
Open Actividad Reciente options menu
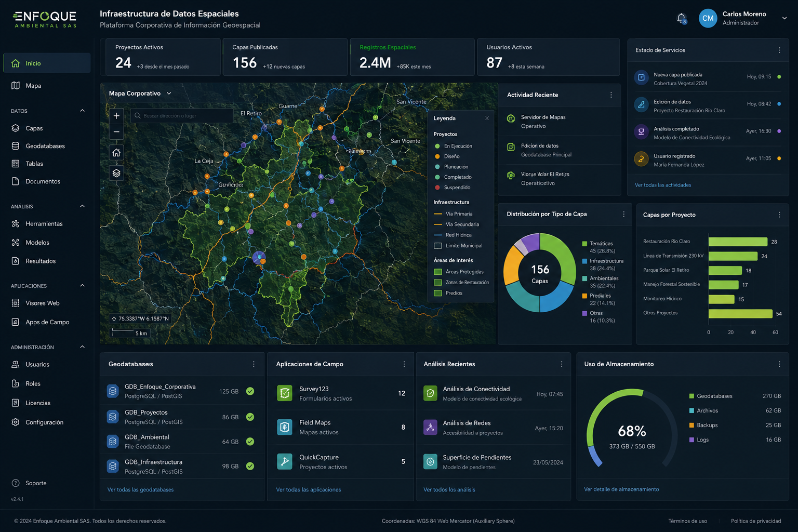click(x=611, y=95)
